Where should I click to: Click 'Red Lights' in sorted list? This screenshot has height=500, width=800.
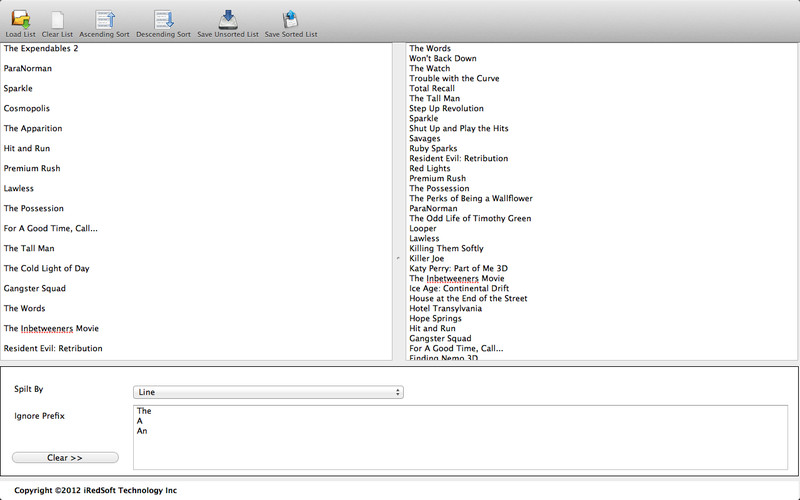430,168
